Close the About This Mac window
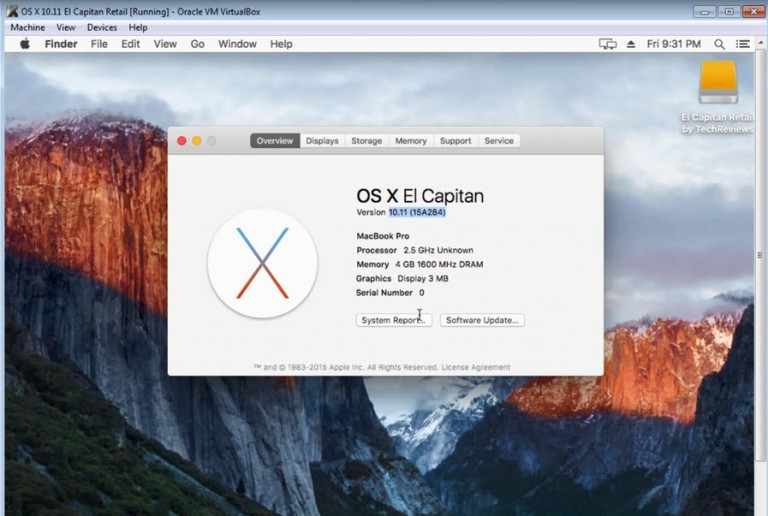 (x=182, y=141)
